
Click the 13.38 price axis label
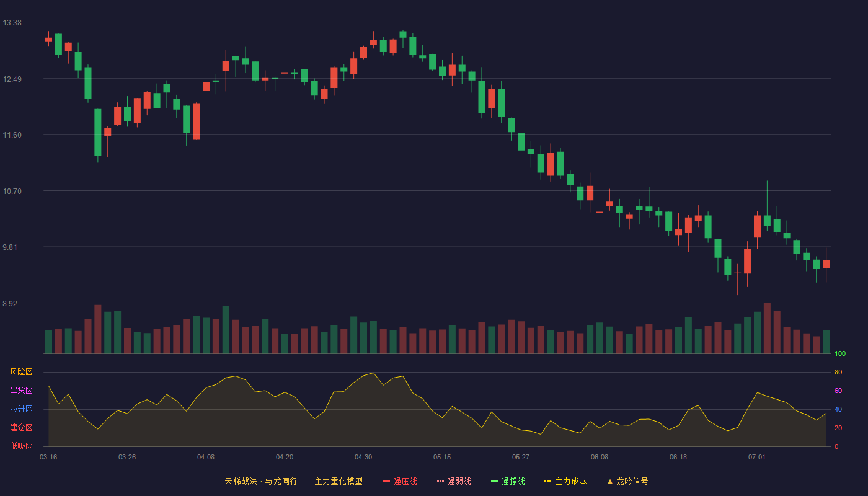coord(12,23)
